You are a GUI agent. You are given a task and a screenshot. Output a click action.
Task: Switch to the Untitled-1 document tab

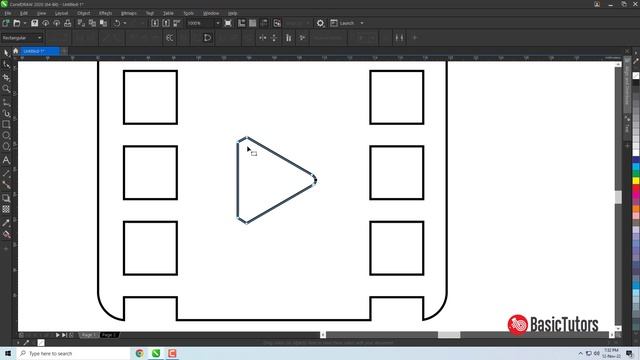(40, 51)
